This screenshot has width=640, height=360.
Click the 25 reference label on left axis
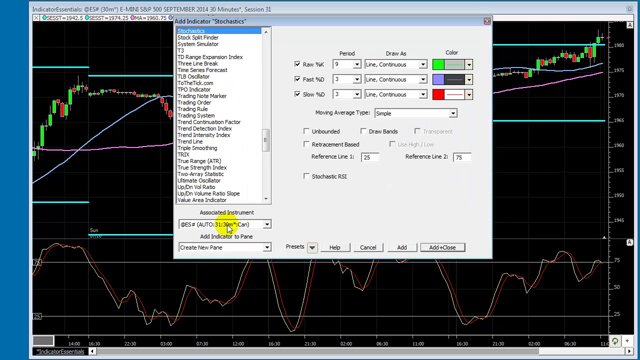click(37, 316)
